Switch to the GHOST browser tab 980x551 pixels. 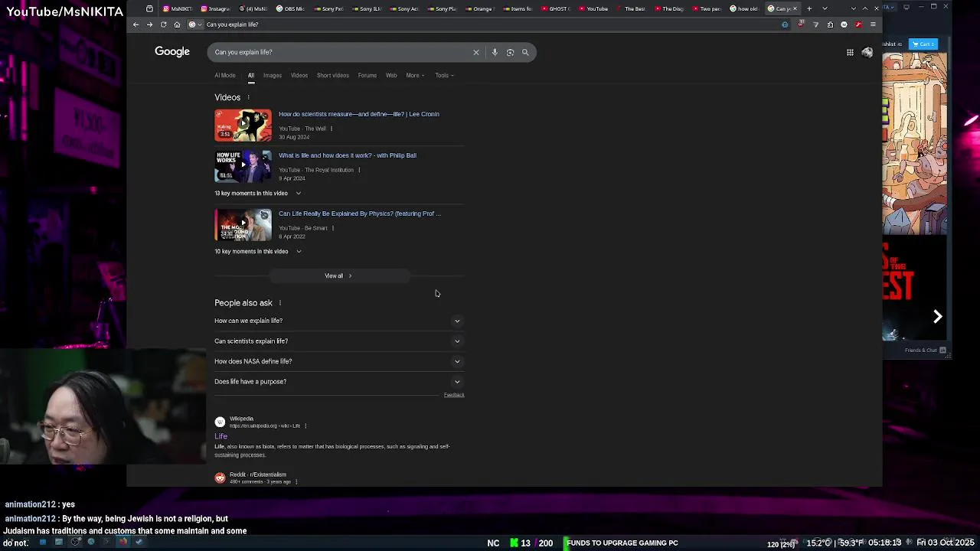coord(556,8)
